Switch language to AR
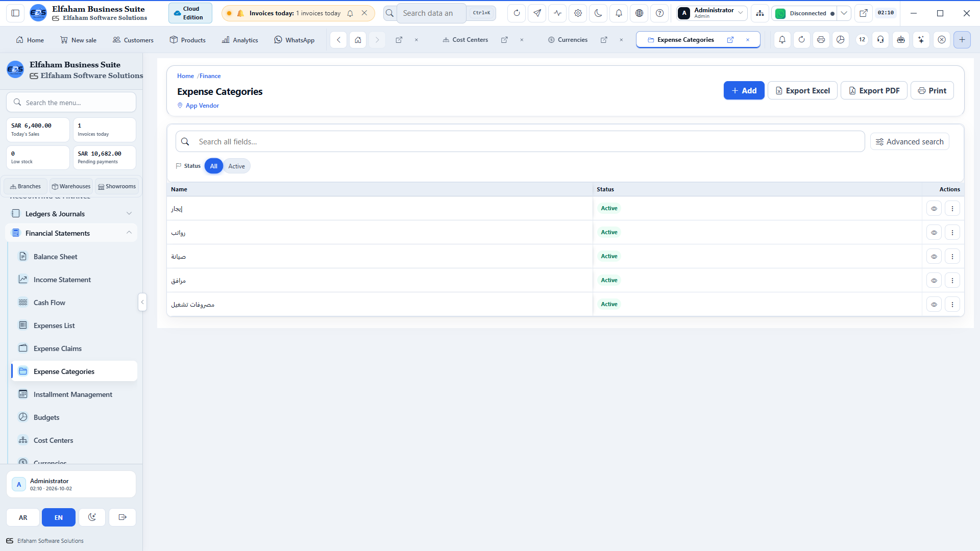 23,517
